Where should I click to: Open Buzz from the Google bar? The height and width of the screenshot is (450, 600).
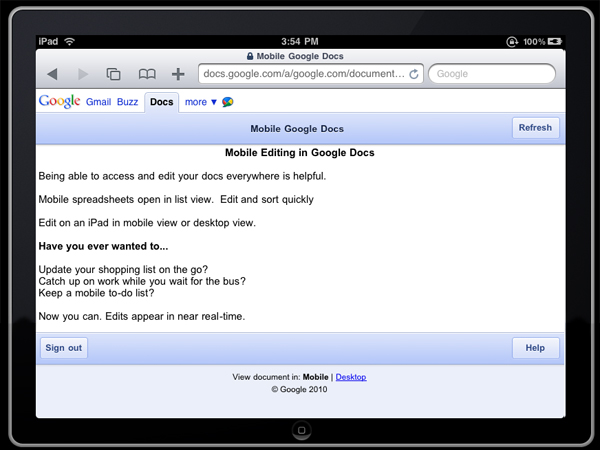(x=127, y=102)
